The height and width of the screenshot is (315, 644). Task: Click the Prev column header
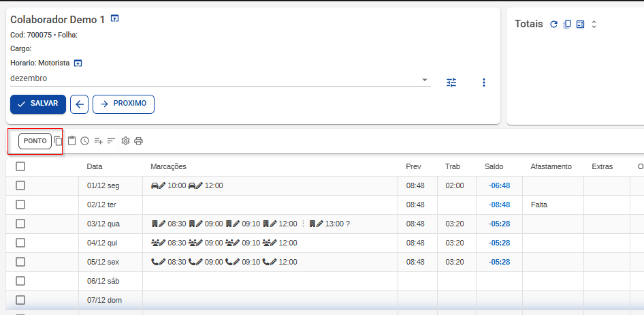click(x=414, y=166)
